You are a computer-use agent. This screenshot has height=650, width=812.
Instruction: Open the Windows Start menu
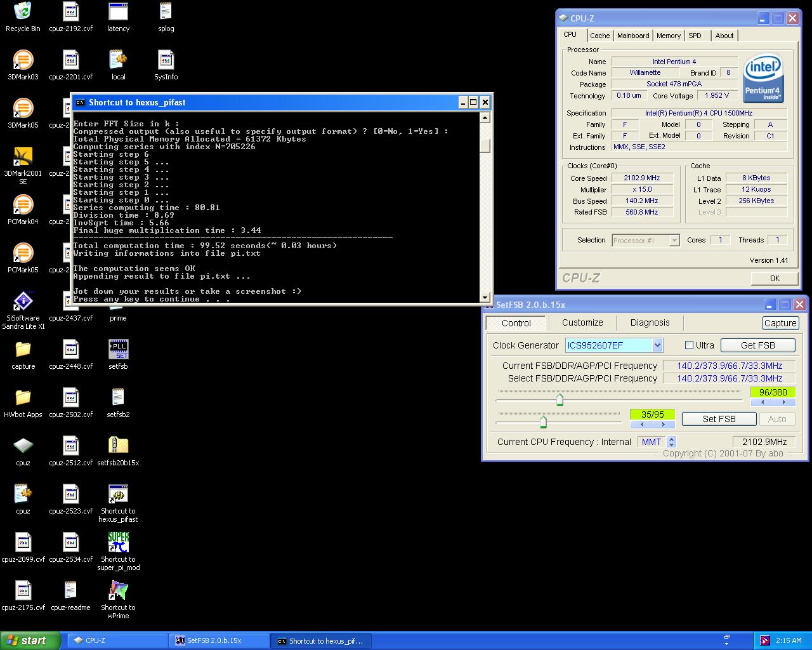(30, 640)
